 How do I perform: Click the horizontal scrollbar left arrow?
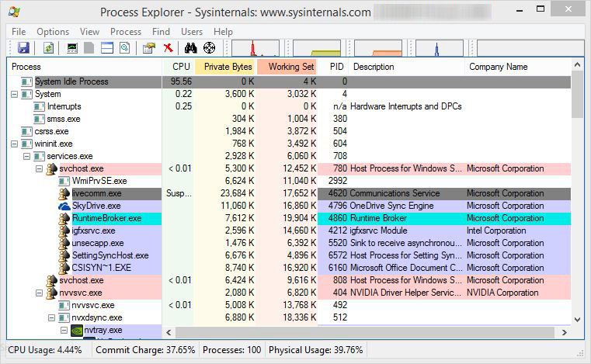pos(169,332)
